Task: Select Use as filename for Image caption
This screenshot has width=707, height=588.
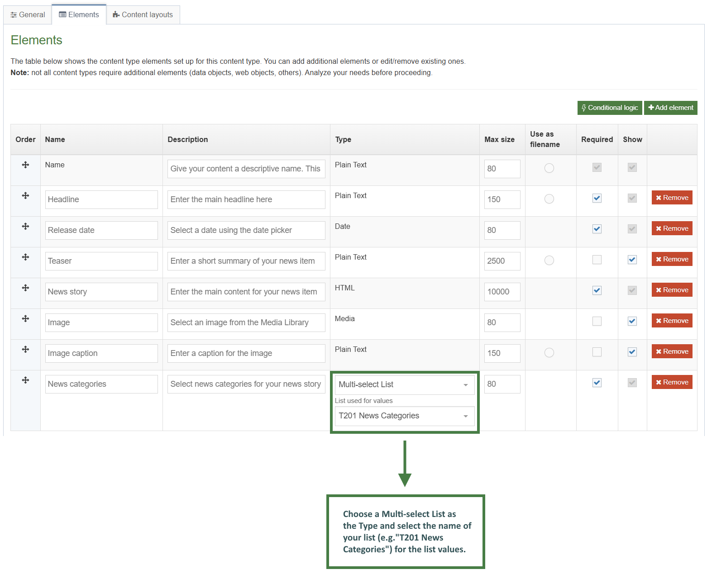Action: tap(549, 351)
